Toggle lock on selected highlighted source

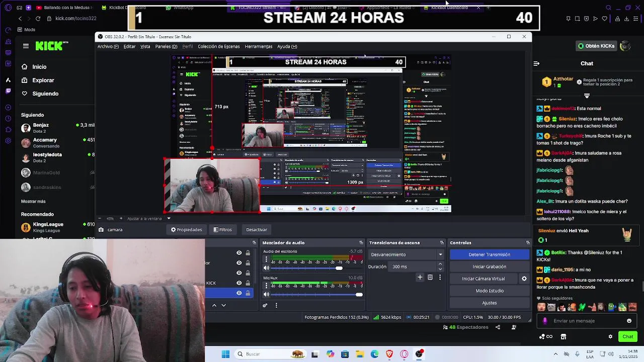click(x=248, y=293)
